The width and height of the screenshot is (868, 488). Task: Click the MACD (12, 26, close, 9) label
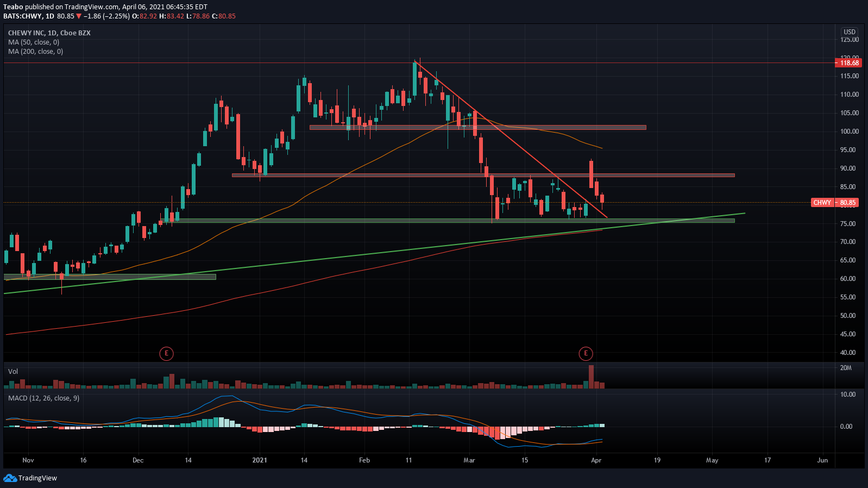coord(43,398)
